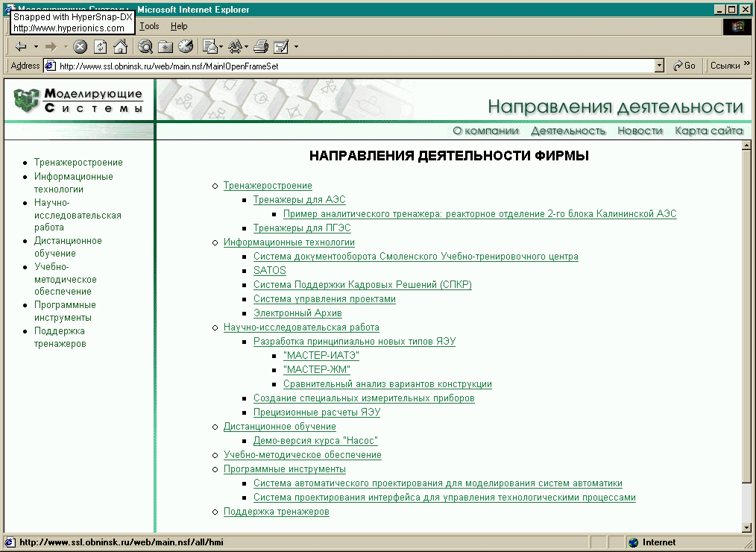The height and width of the screenshot is (552, 756).
Task: Open link Демо-версия курса "Насос"
Action: click(x=315, y=441)
